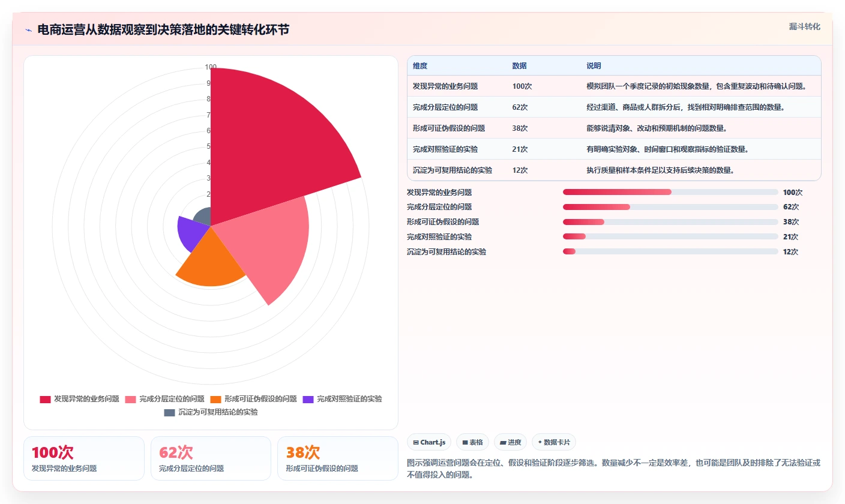
Task: Open the 62次 data card
Action: [211, 458]
